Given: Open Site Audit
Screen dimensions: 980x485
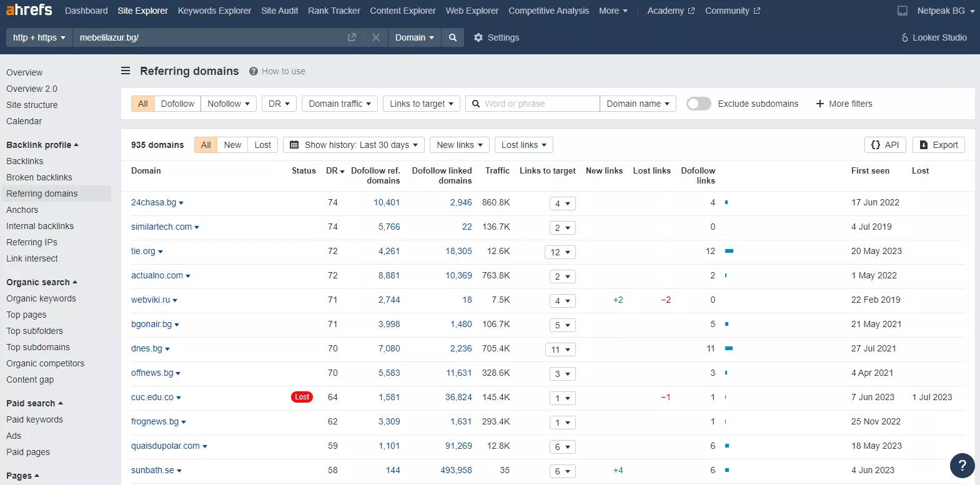Looking at the screenshot, I should pyautogui.click(x=280, y=11).
